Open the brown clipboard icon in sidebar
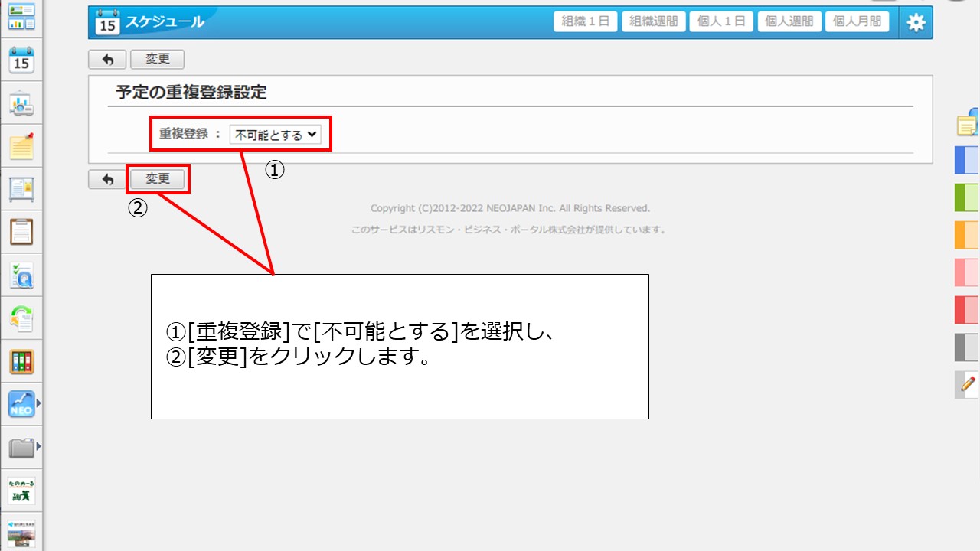Screen dimensions: 980x551 (x=21, y=231)
